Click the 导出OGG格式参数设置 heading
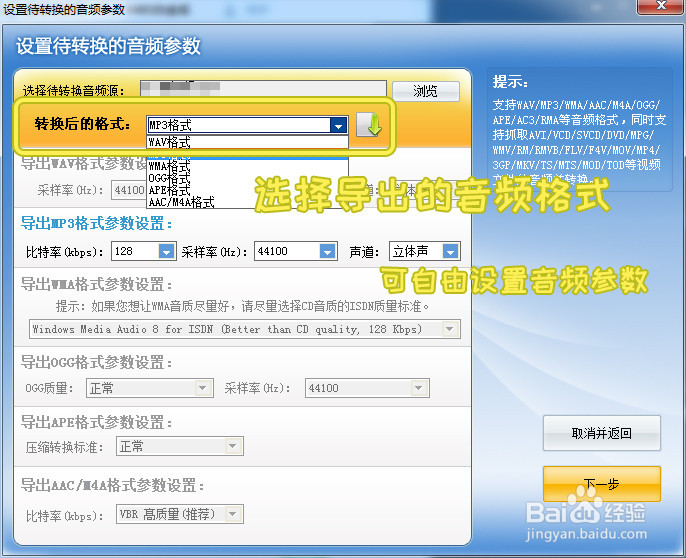Image resolution: width=686 pixels, height=558 pixels. [x=96, y=362]
